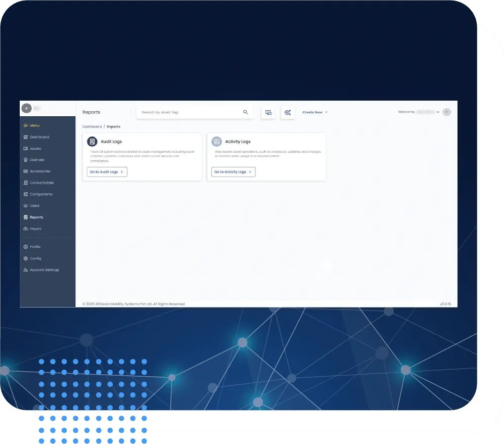Image resolution: width=504 pixels, height=444 pixels.
Task: Click the Search by Asset Tag field
Action: click(x=194, y=112)
